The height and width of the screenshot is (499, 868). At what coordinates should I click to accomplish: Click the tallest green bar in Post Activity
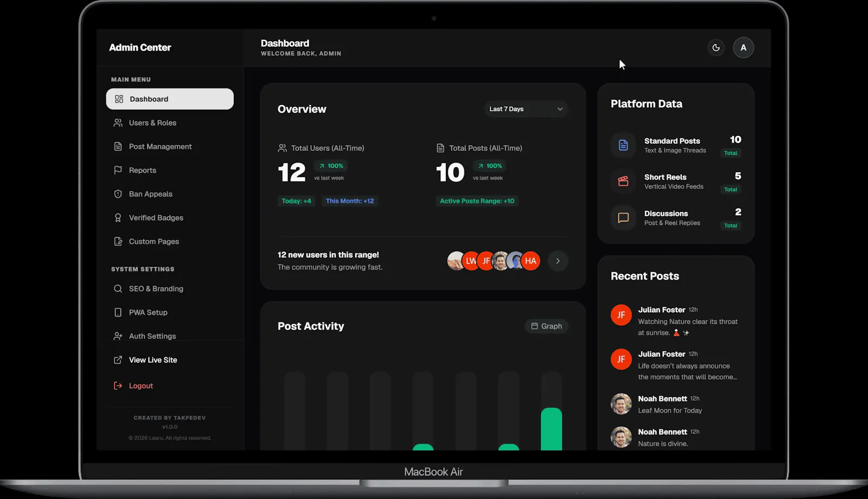point(551,429)
